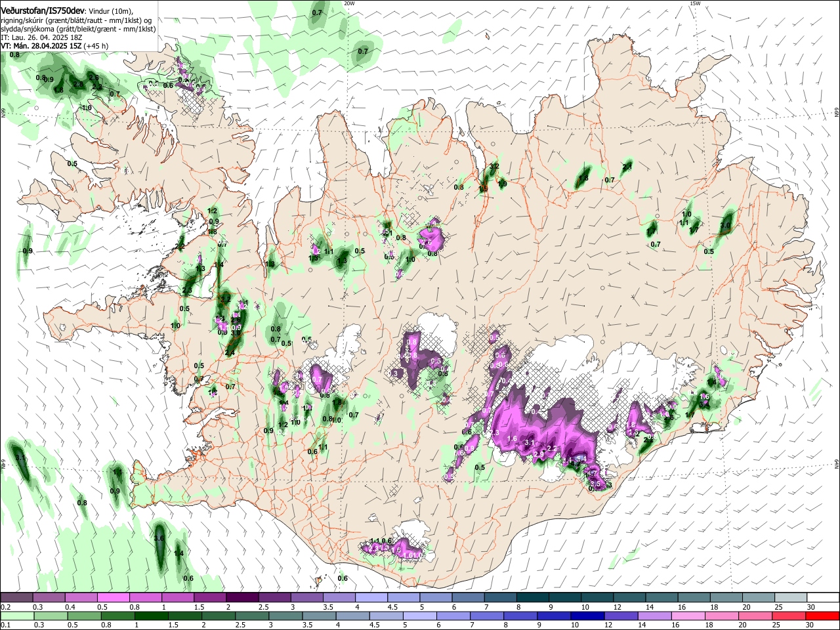Screen dimensions: 840x630
Task: Click the 20W longitude label
Action: [349, 3]
